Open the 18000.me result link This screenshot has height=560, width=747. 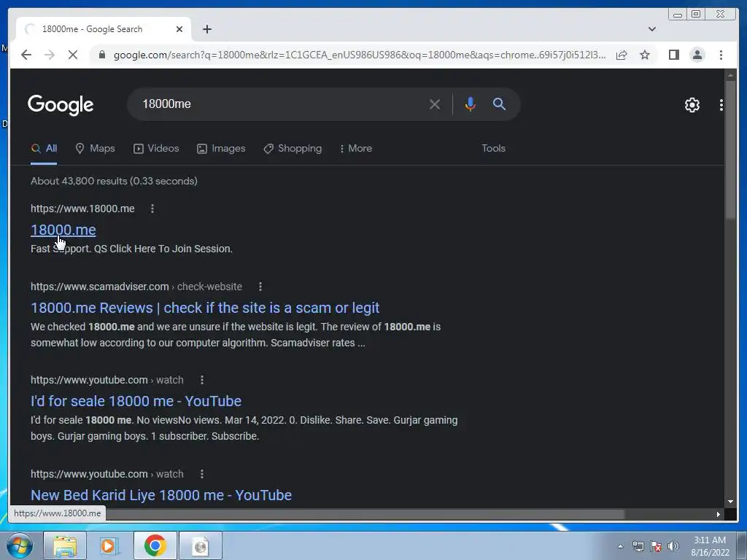click(63, 230)
